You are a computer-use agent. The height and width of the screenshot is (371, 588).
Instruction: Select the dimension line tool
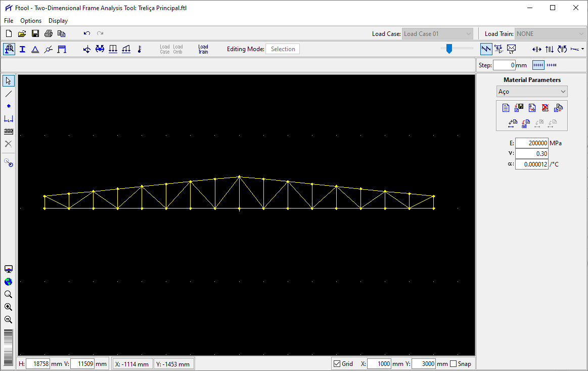8,119
